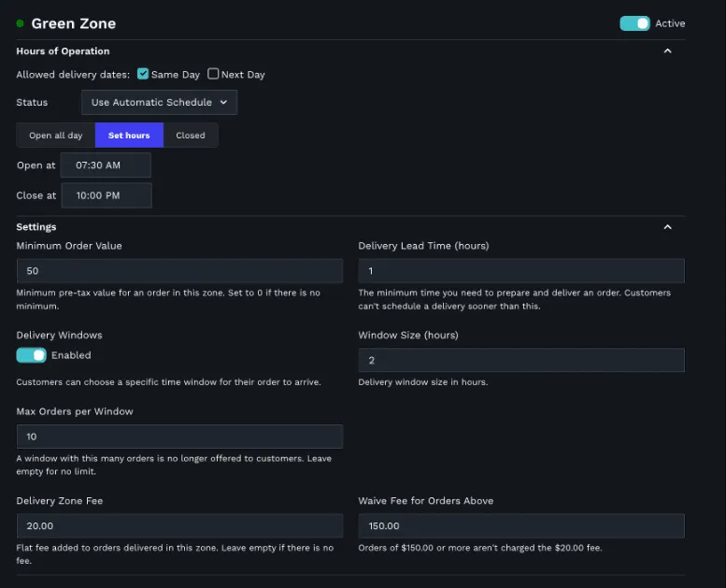The height and width of the screenshot is (588, 726).
Task: Click the Waive Fee for Orders Above field
Action: point(521,526)
